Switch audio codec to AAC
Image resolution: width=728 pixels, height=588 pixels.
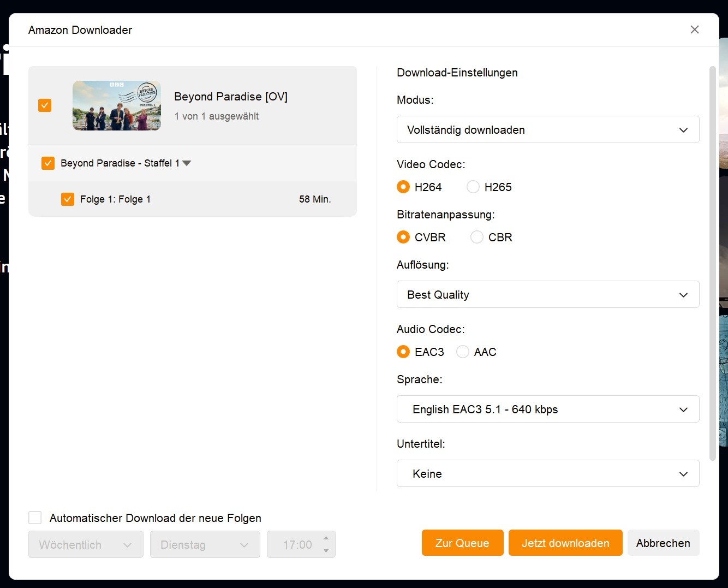pos(463,352)
